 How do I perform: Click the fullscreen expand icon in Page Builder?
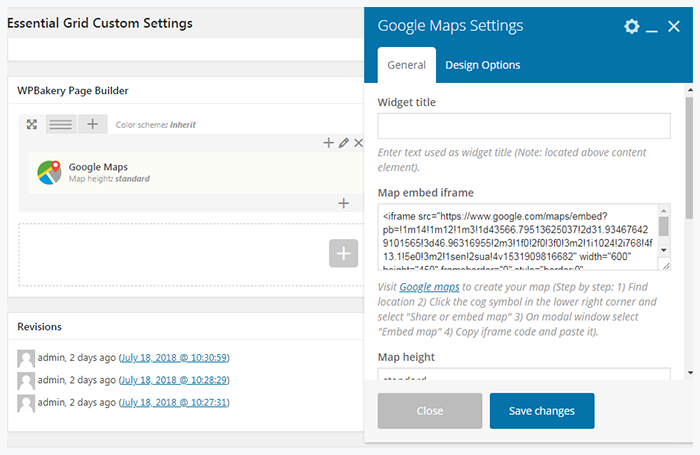(31, 125)
